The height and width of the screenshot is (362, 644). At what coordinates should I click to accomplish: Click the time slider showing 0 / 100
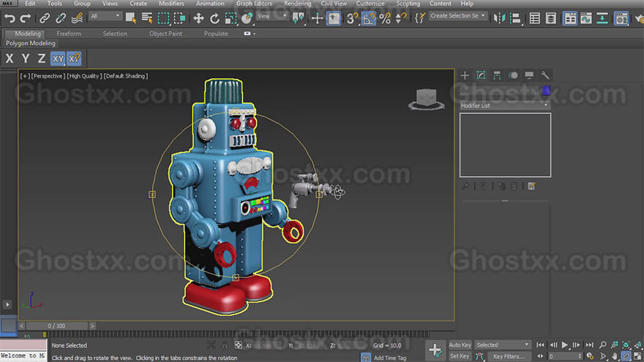(56, 325)
